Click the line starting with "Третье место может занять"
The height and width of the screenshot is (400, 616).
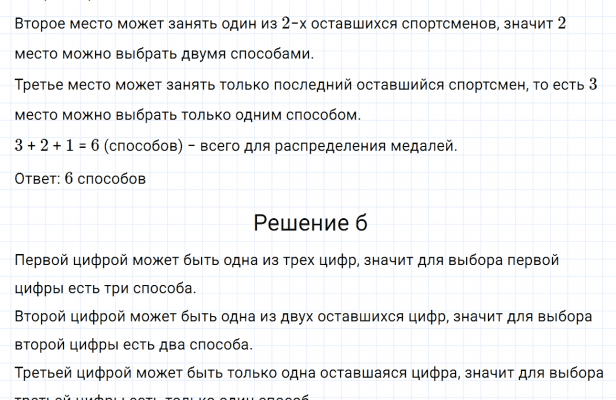(x=300, y=86)
